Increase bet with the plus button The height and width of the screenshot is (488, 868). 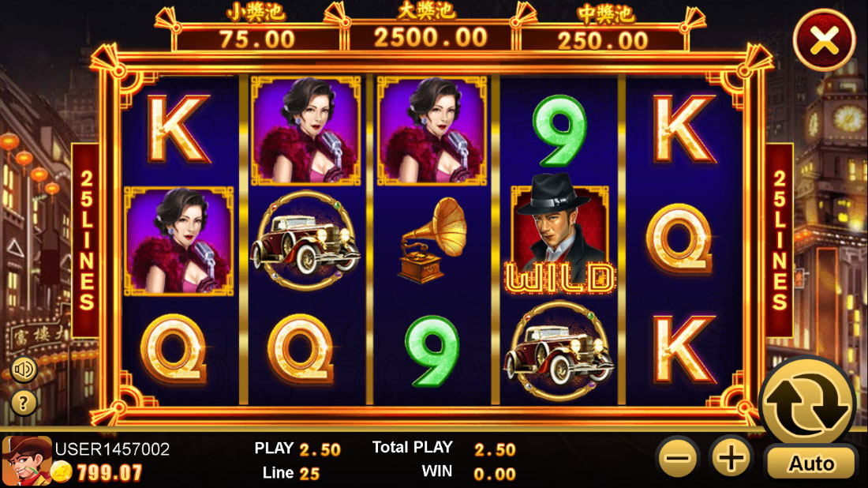tap(731, 459)
